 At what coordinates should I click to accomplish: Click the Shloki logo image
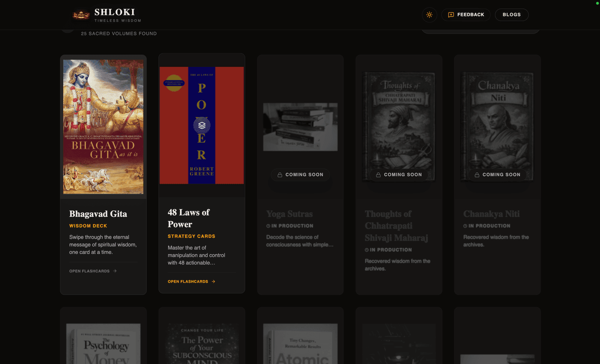pyautogui.click(x=81, y=15)
